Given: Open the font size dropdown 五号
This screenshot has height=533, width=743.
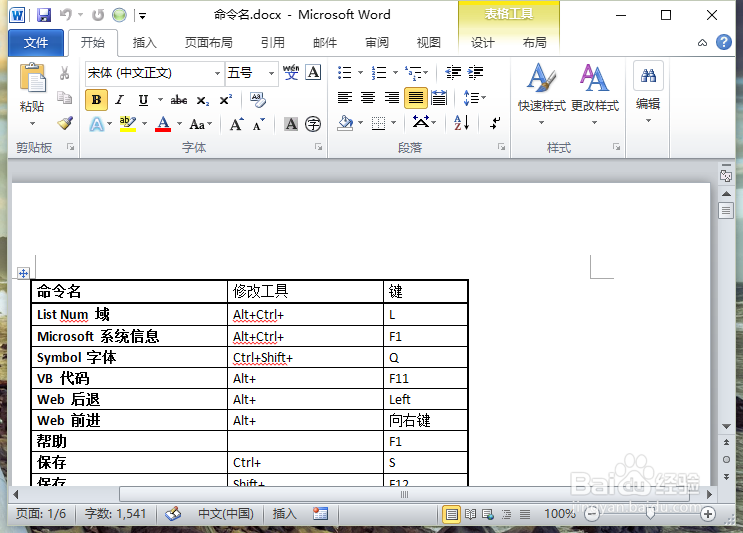Looking at the screenshot, I should [271, 73].
